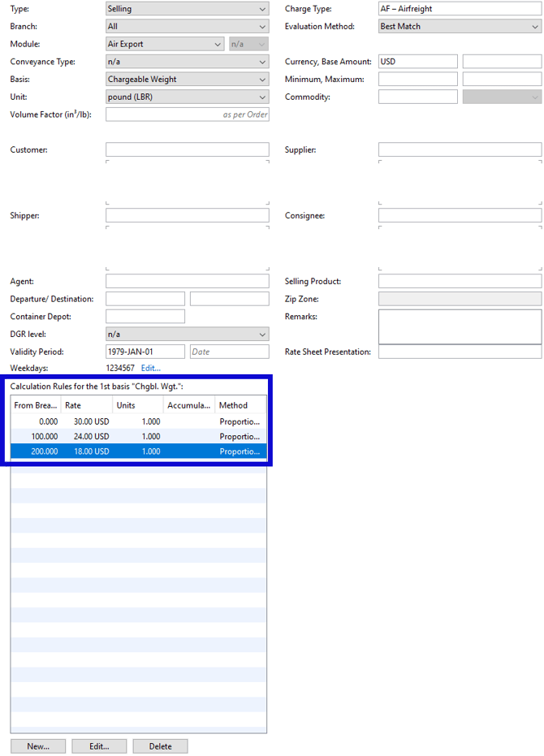Click the Edit... link next to Weekdays
544x756 pixels.
point(150,368)
